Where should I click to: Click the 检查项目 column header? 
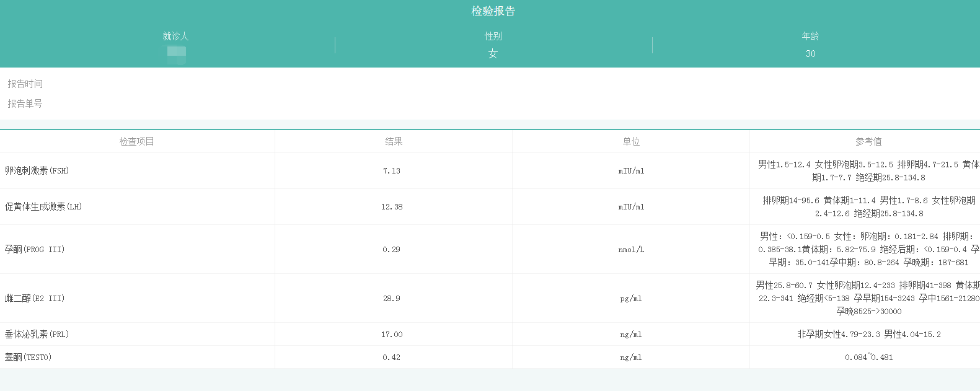[x=137, y=141]
